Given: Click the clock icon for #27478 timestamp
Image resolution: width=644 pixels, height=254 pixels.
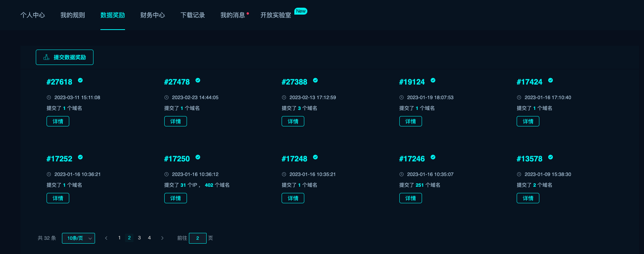Looking at the screenshot, I should [167, 98].
